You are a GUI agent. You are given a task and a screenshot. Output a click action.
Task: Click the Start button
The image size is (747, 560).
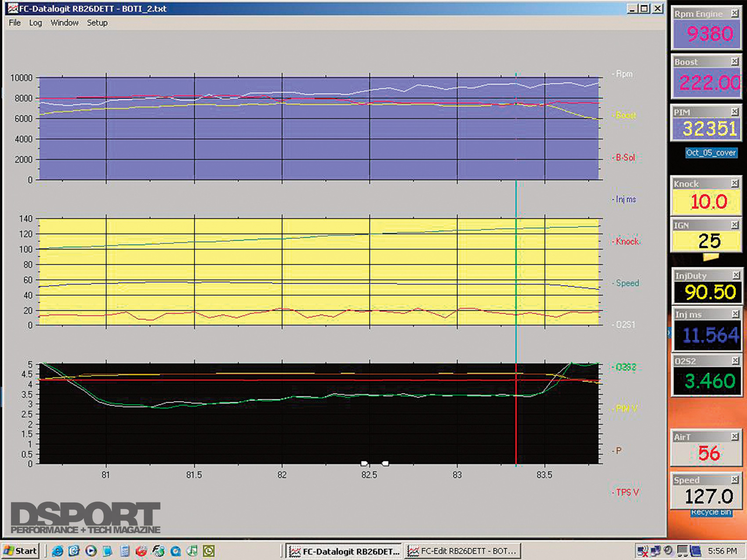point(21,551)
